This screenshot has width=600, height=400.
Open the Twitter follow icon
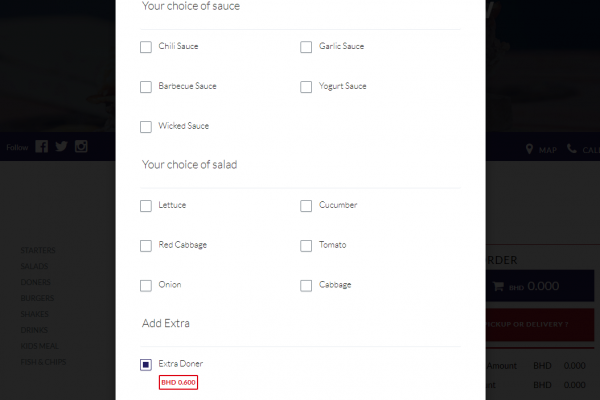point(61,146)
